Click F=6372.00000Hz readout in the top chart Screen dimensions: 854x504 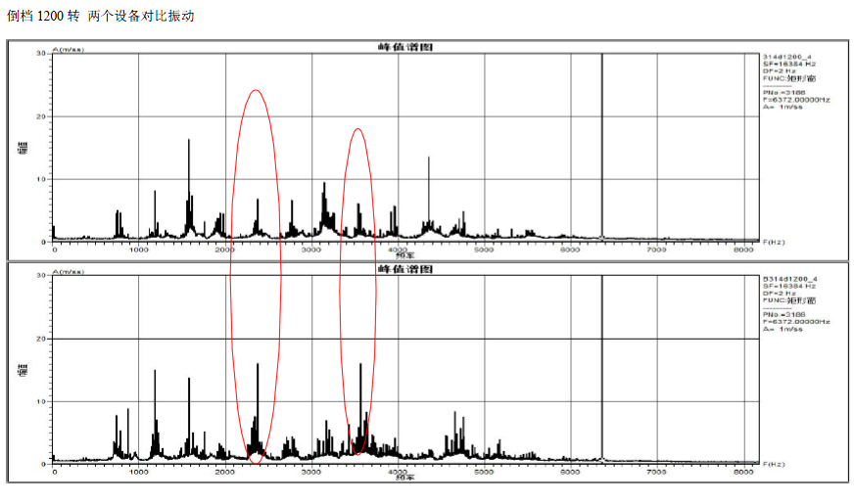point(796,100)
